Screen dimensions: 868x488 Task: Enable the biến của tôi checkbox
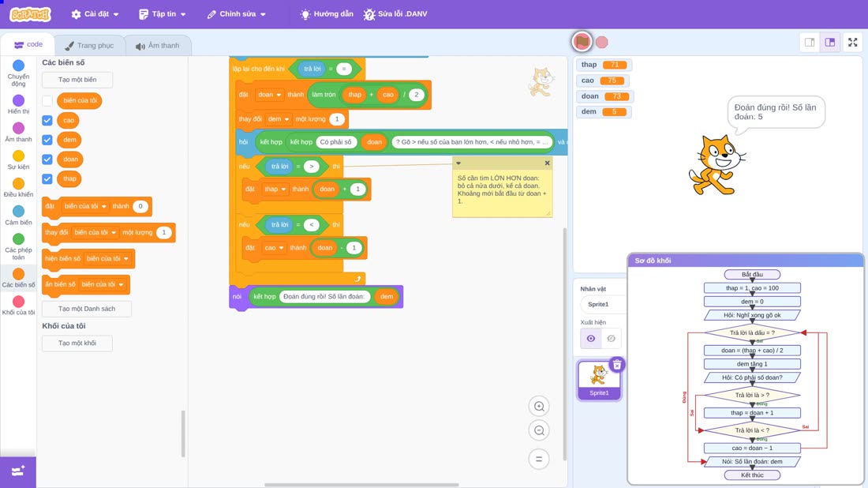(47, 101)
